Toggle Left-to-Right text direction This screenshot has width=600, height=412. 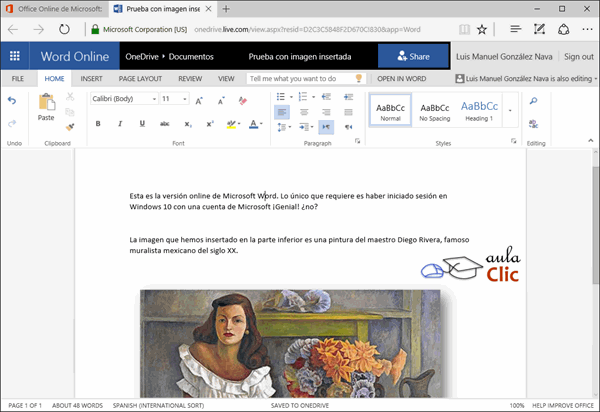tap(326, 127)
